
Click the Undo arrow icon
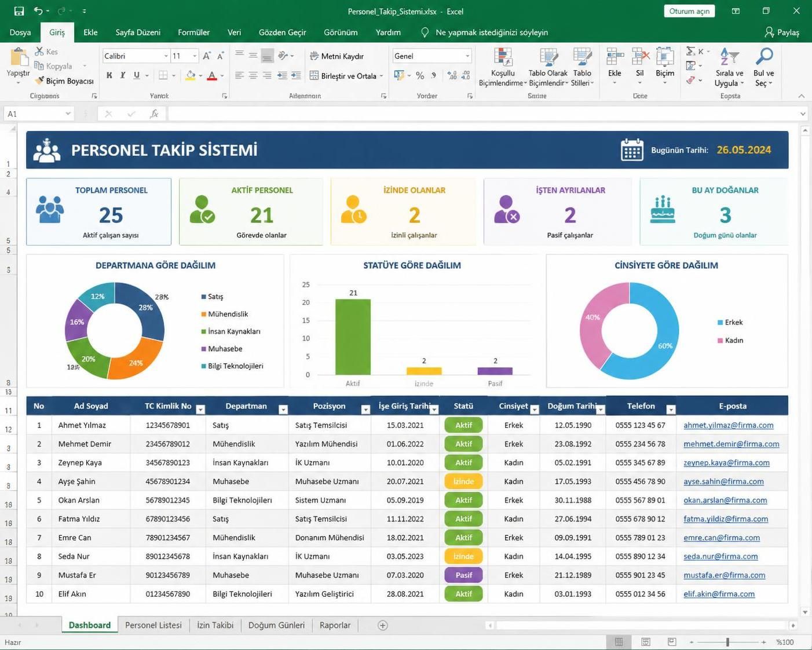38,11
